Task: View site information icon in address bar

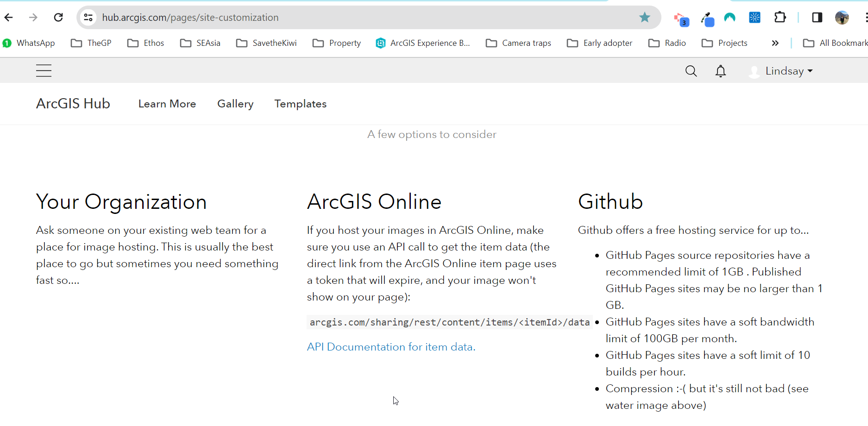Action: coord(88,18)
